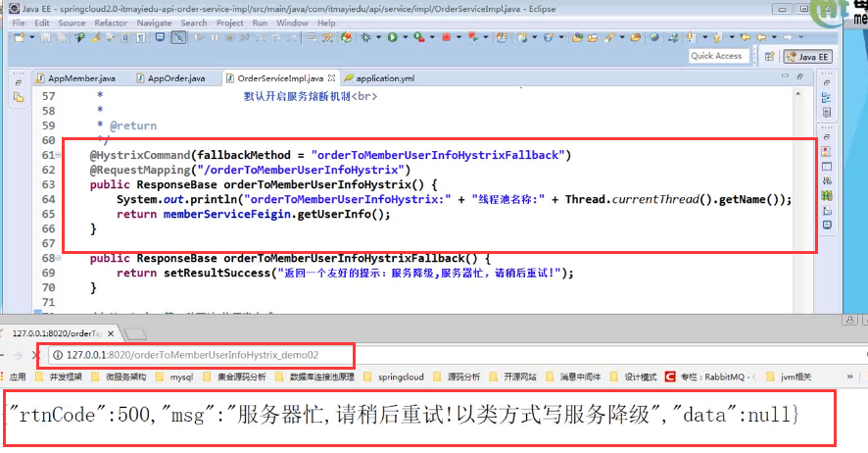This screenshot has width=868, height=453.
Task: Open the springcloud bookmark folder
Action: point(394,377)
